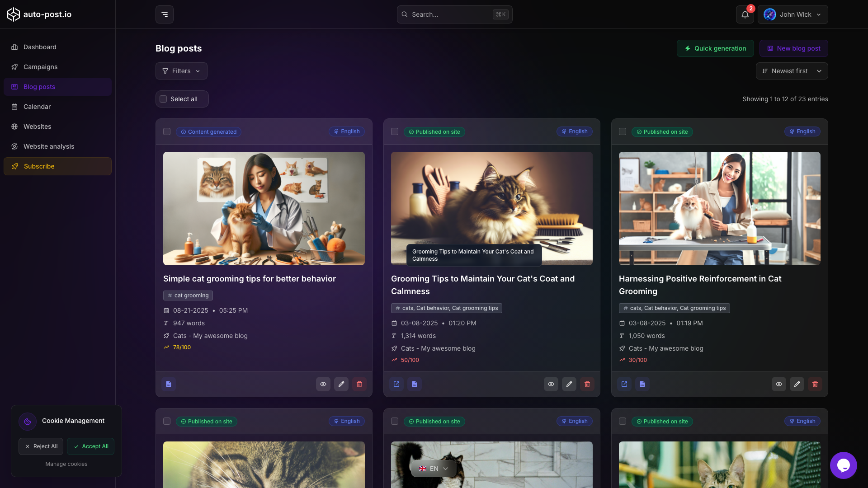868x488 pixels.
Task: Open the Filters dropdown
Action: point(181,71)
